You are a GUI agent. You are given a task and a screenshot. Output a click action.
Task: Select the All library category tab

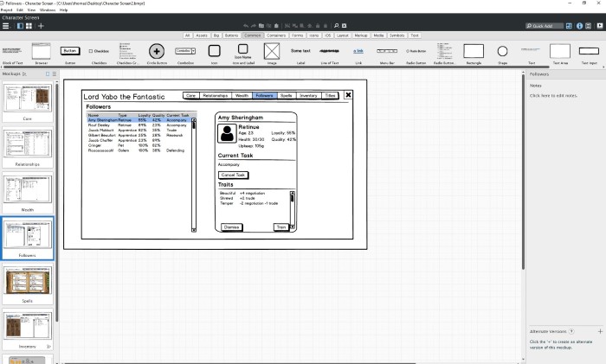(x=188, y=35)
